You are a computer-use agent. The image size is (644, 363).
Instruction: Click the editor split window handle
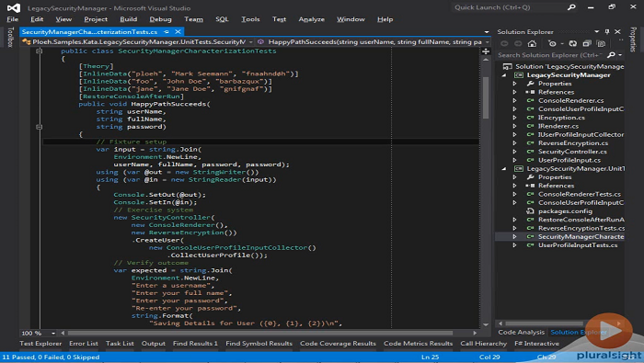pos(486,51)
